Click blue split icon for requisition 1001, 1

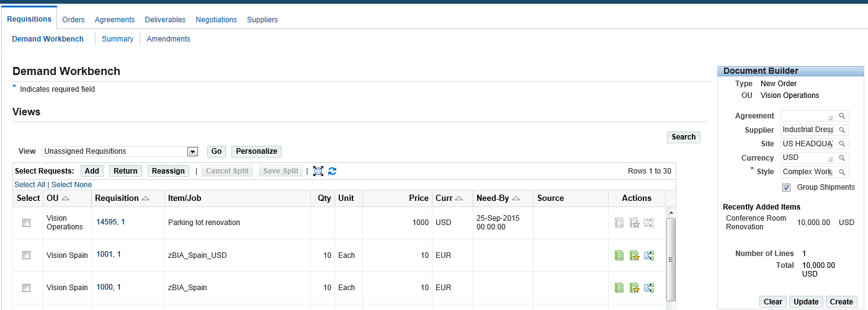649,255
